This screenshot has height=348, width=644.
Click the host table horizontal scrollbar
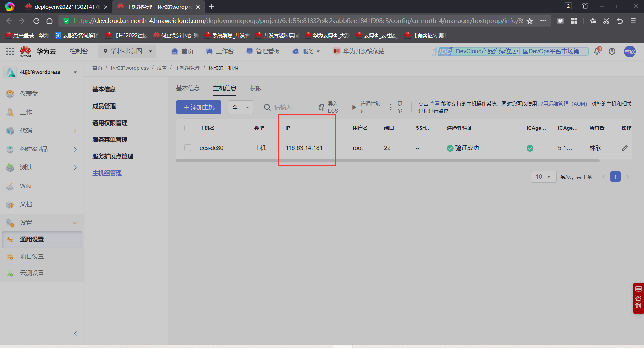388,161
